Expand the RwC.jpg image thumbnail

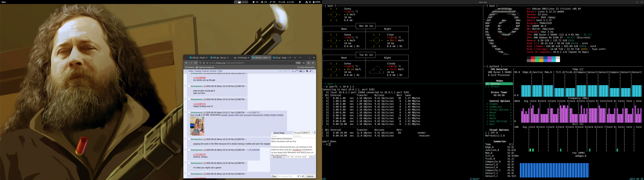(x=197, y=126)
